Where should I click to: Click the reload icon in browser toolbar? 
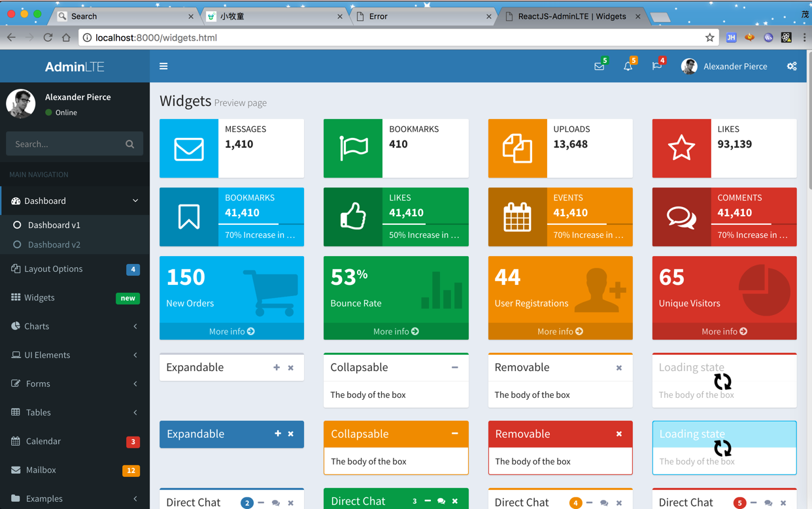tap(48, 37)
